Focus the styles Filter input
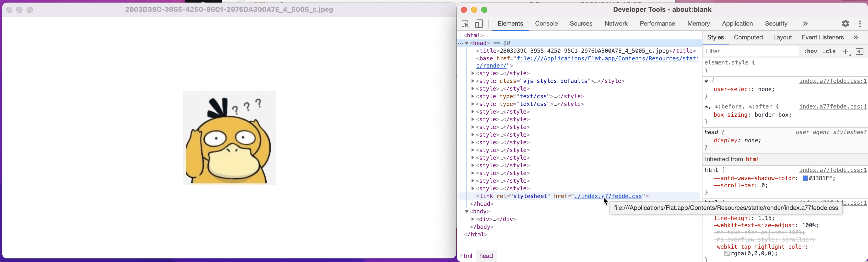The height and width of the screenshot is (262, 868). click(x=751, y=51)
